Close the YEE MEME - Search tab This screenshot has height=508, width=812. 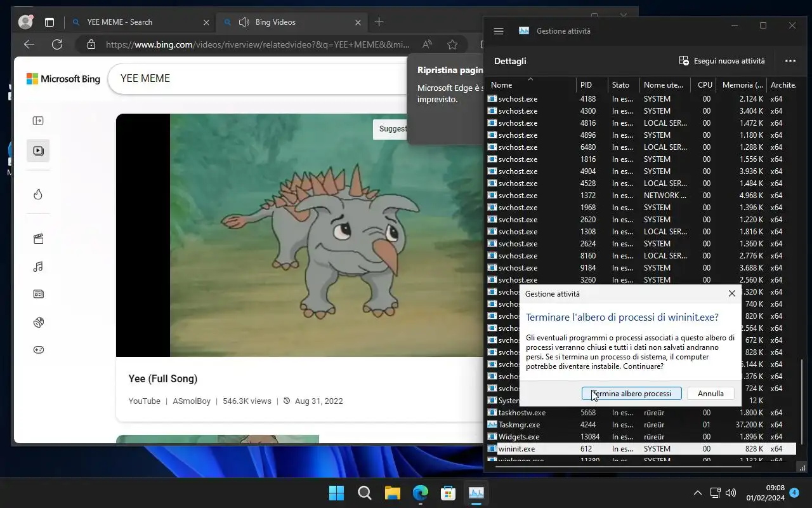(x=206, y=22)
